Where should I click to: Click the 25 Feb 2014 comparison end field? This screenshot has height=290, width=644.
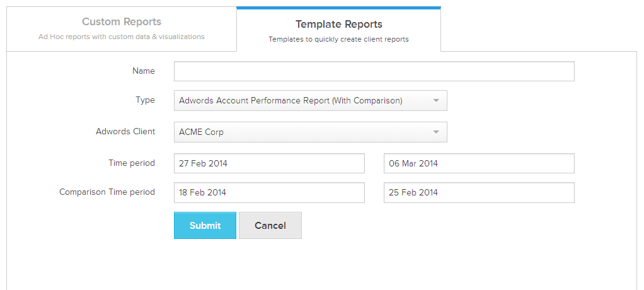[x=478, y=192]
